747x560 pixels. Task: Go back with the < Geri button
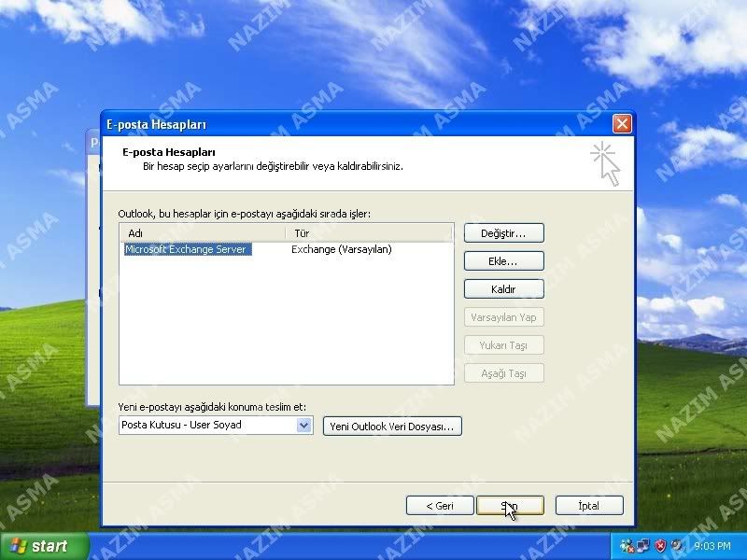440,506
